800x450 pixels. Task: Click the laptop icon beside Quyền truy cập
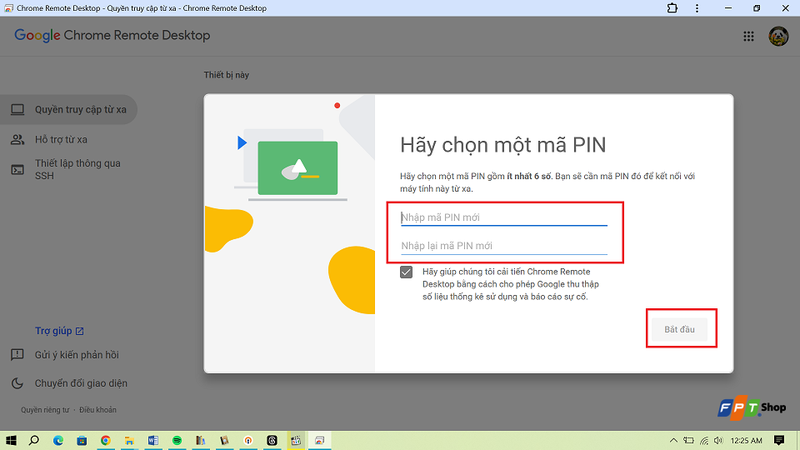tap(17, 110)
